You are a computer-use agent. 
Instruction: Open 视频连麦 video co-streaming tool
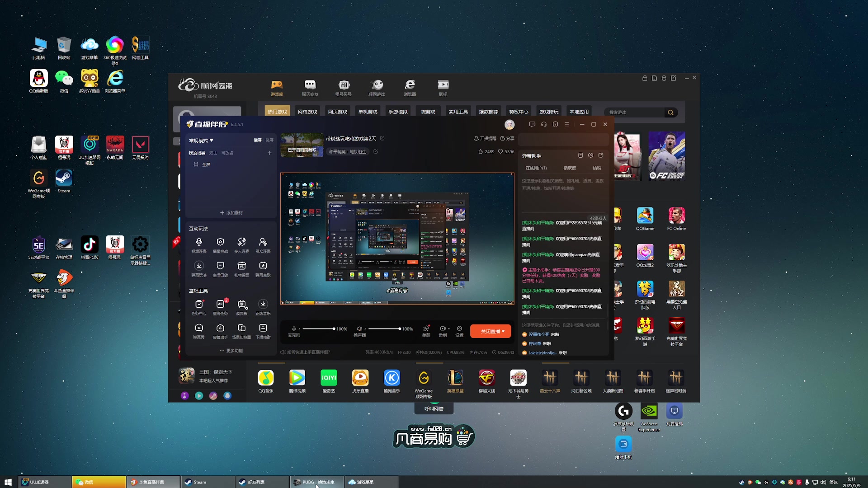[x=199, y=245]
